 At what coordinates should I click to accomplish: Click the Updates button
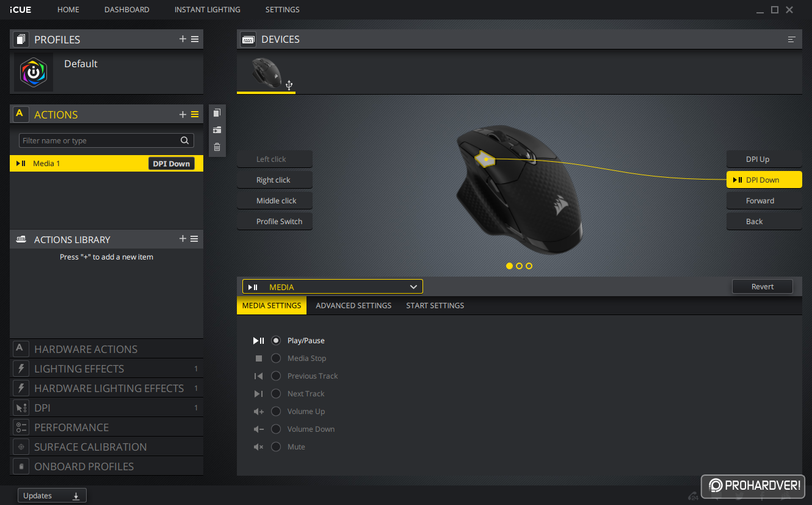pyautogui.click(x=52, y=496)
